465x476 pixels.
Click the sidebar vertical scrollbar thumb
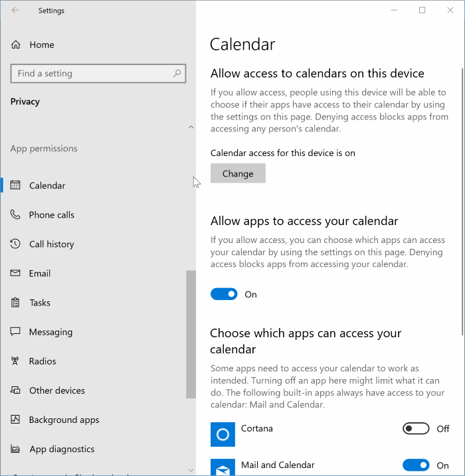[x=191, y=334]
